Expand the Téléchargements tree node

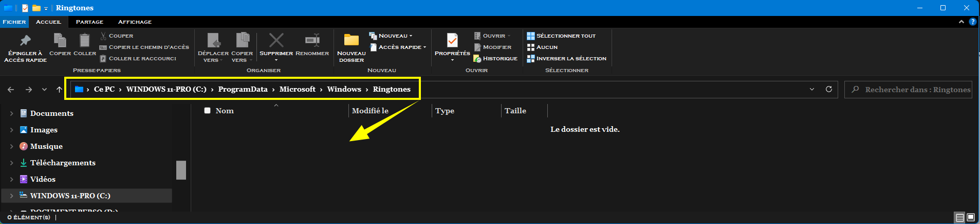pyautogui.click(x=11, y=163)
